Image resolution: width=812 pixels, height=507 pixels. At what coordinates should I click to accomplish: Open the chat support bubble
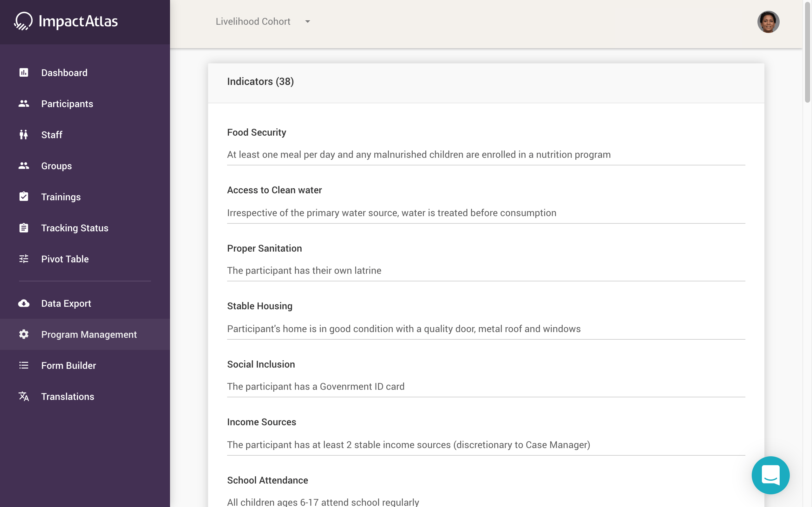pyautogui.click(x=770, y=475)
